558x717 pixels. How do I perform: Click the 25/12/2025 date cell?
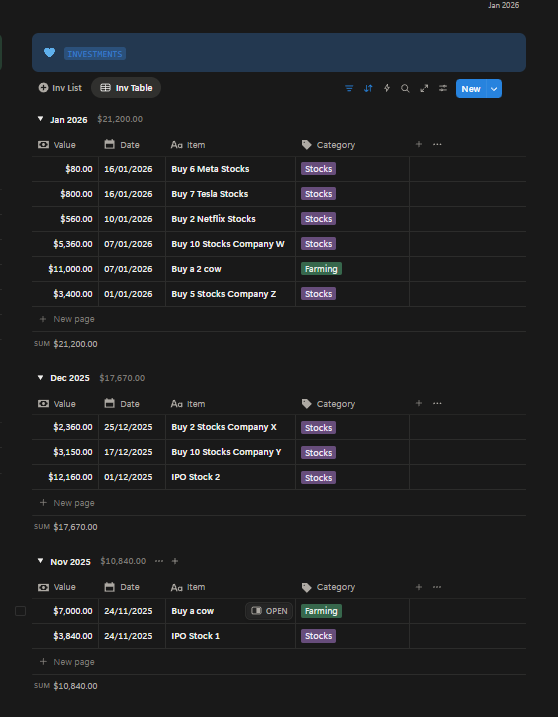pos(132,427)
